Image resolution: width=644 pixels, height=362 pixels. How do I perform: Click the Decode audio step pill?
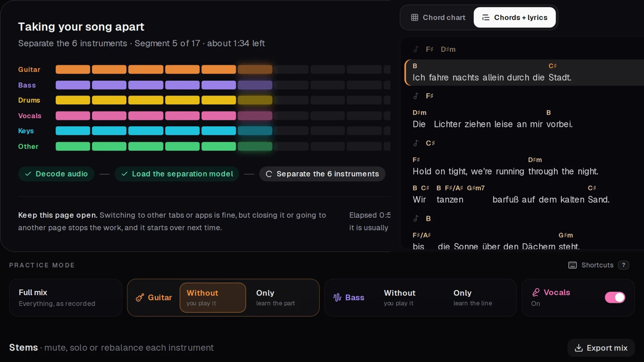(x=56, y=174)
